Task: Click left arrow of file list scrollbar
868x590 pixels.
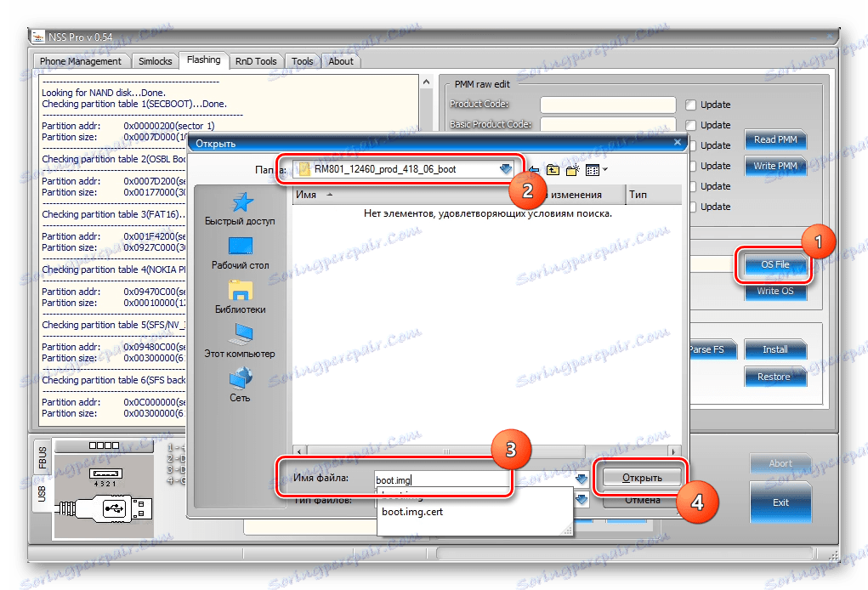Action: (x=299, y=451)
